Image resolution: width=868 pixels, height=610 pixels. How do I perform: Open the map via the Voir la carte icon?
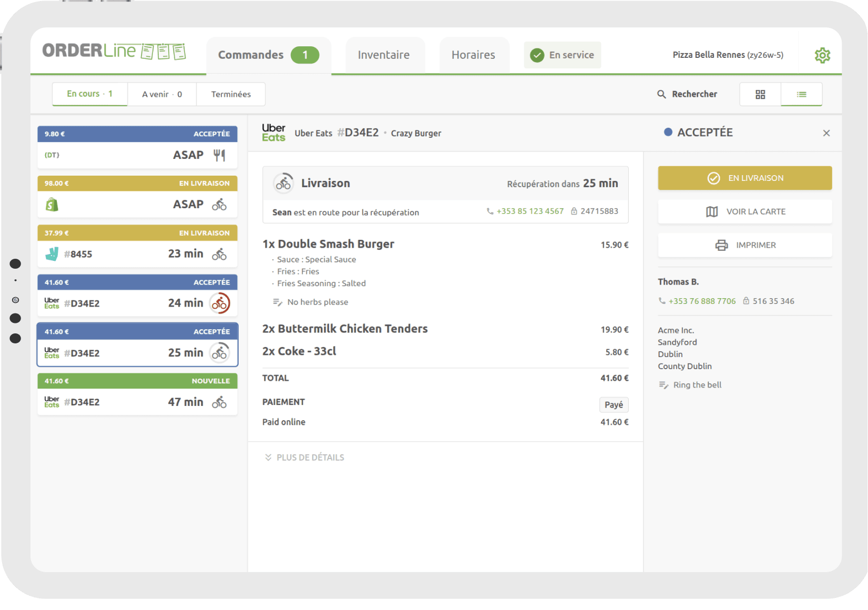(711, 211)
